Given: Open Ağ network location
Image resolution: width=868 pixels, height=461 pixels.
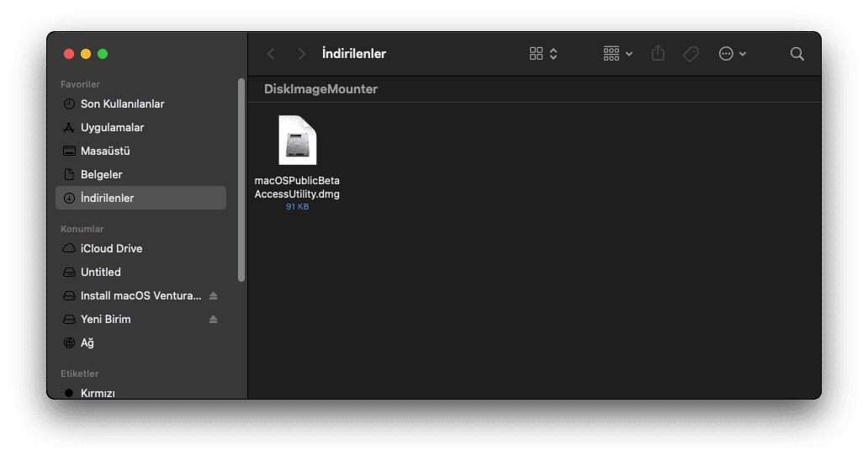Looking at the screenshot, I should click(x=140, y=342).
